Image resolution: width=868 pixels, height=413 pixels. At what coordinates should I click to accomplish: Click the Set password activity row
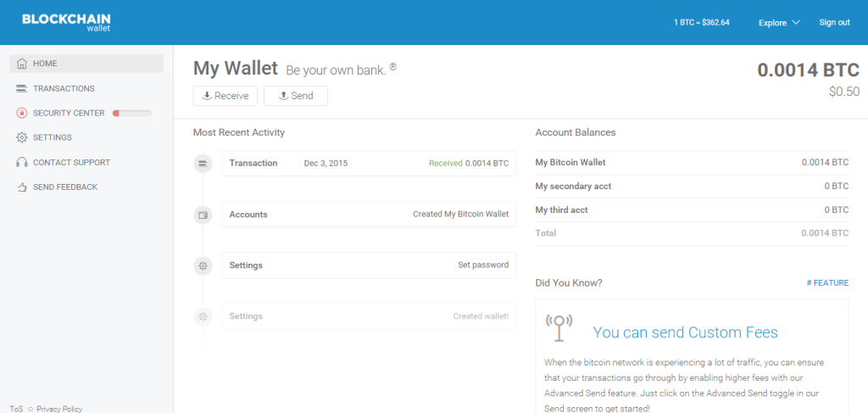pos(369,265)
